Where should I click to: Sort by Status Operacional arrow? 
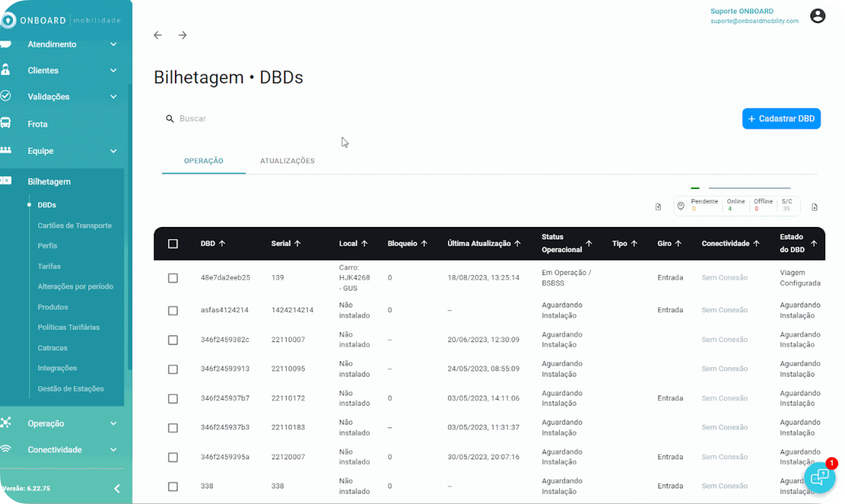(589, 244)
